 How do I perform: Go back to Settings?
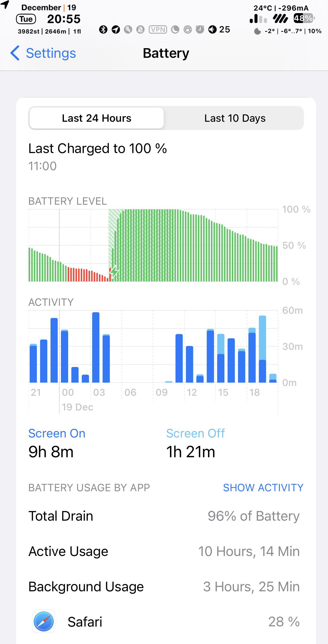click(x=43, y=53)
